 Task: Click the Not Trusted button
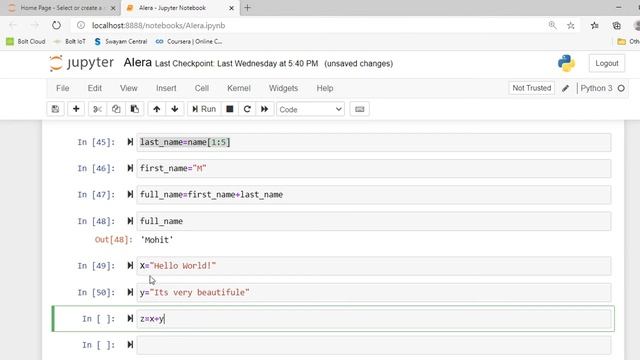coord(531,88)
